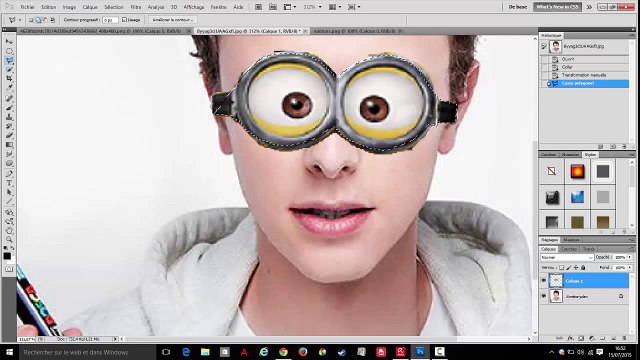Click the Contour progressif input field

click(x=110, y=20)
